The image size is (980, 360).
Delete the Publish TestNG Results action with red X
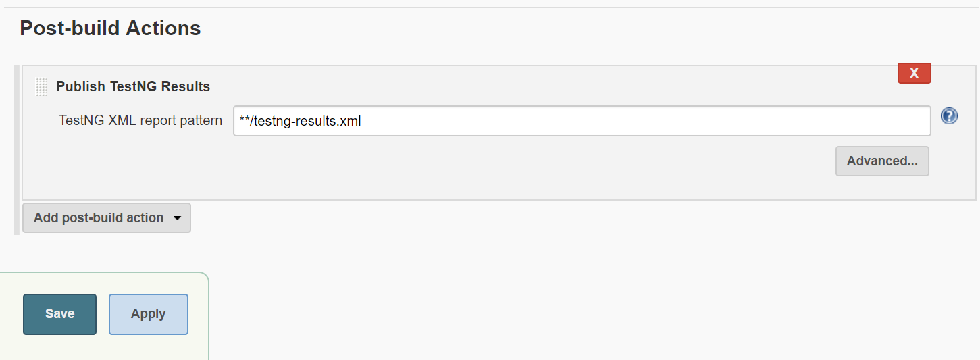(x=914, y=73)
